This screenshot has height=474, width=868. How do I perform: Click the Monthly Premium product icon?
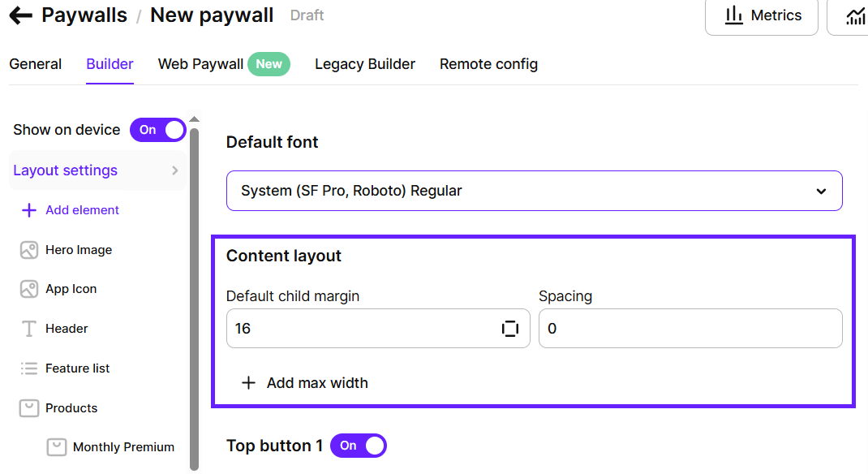(x=56, y=447)
